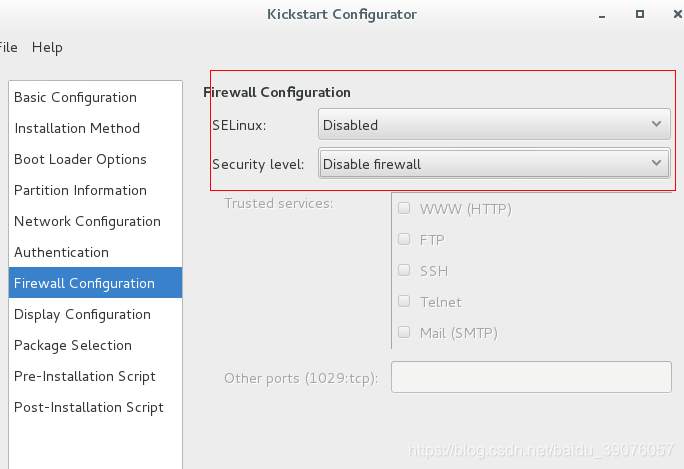This screenshot has width=684, height=469.
Task: Select Basic Configuration in sidebar
Action: (x=75, y=97)
